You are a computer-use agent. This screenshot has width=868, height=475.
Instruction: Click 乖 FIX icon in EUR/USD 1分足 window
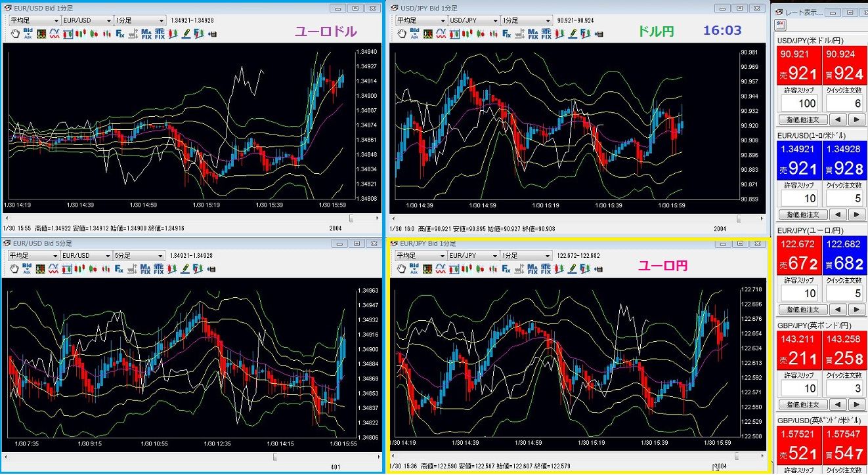[160, 33]
